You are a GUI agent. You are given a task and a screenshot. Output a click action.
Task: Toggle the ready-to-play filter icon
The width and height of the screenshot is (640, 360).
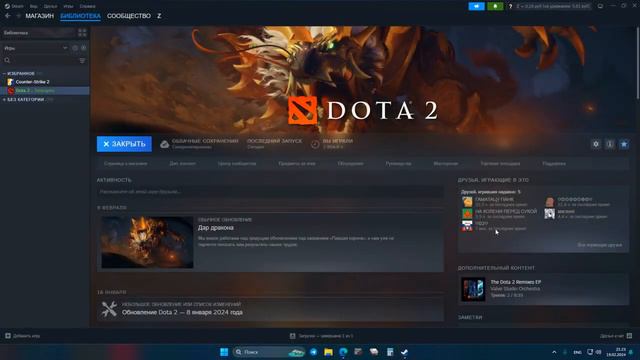click(83, 48)
